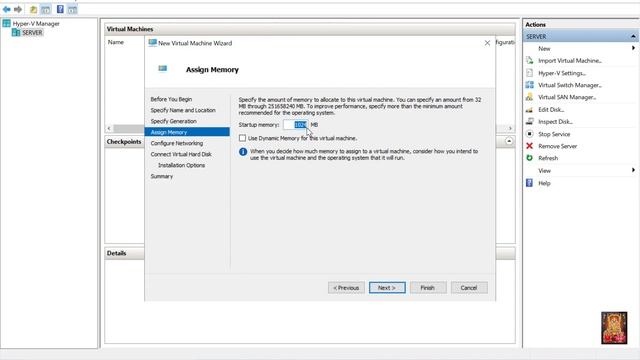Open Inspect Disk action
Image resolution: width=640 pixels, height=360 pixels.
(x=555, y=122)
